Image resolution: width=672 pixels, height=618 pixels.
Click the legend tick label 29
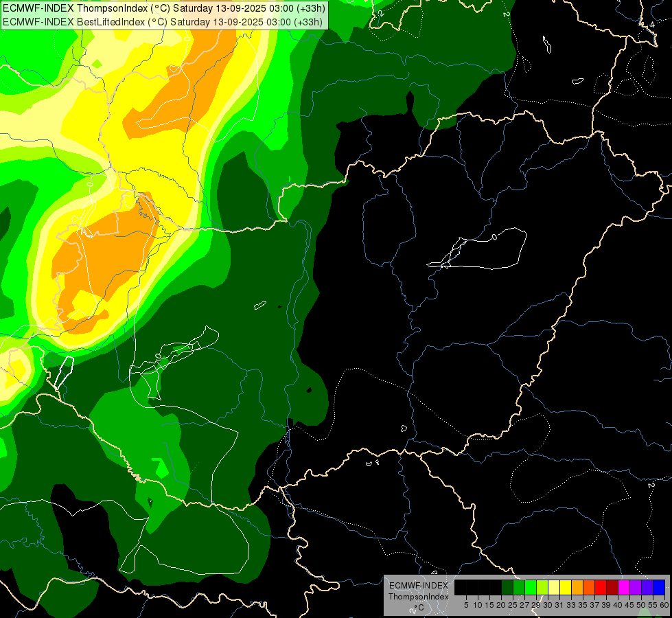(536, 605)
